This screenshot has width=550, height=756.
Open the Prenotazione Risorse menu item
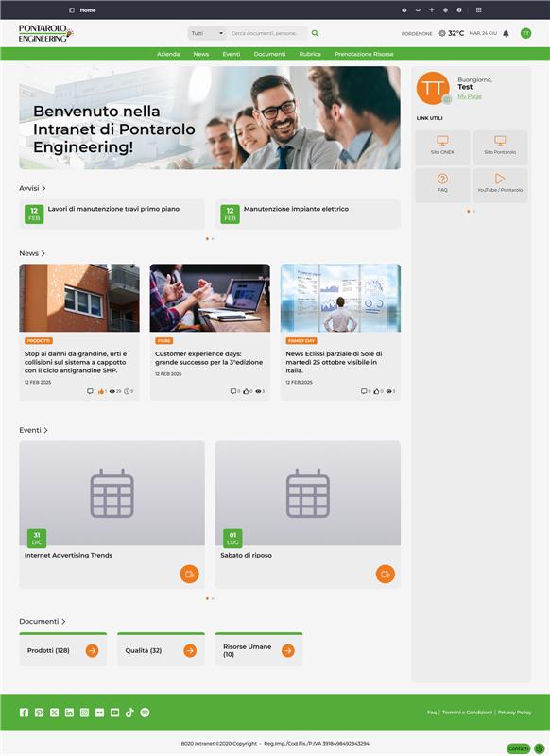tap(364, 54)
